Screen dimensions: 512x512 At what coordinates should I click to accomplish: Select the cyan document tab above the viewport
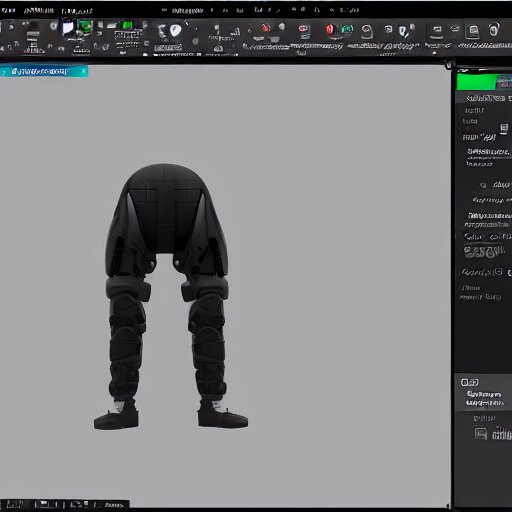coord(44,71)
